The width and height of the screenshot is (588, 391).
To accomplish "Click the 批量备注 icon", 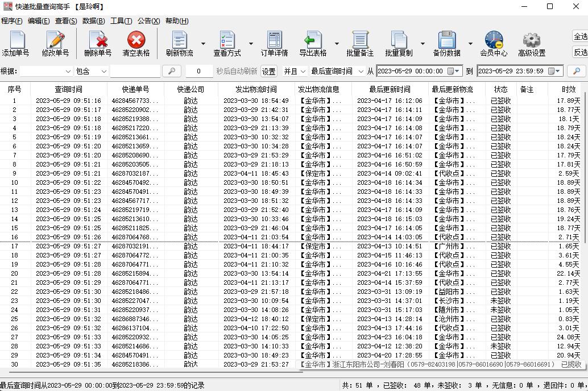I will click(x=360, y=40).
